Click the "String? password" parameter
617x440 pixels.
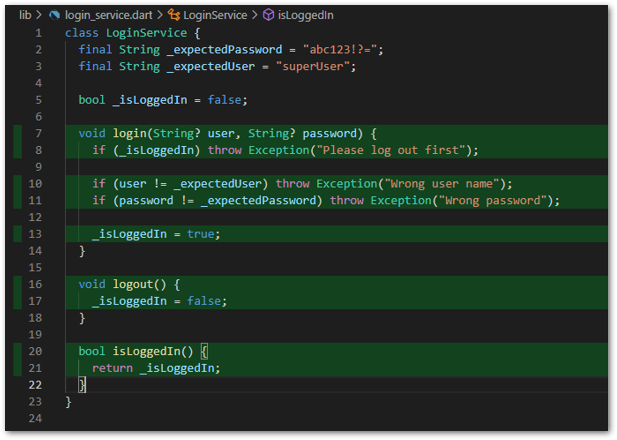point(302,133)
